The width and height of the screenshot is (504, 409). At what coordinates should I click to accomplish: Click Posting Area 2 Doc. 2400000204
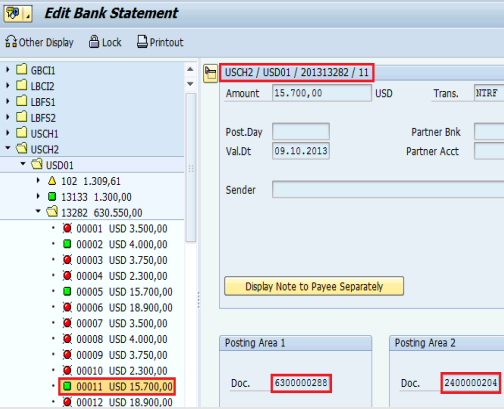(x=471, y=383)
